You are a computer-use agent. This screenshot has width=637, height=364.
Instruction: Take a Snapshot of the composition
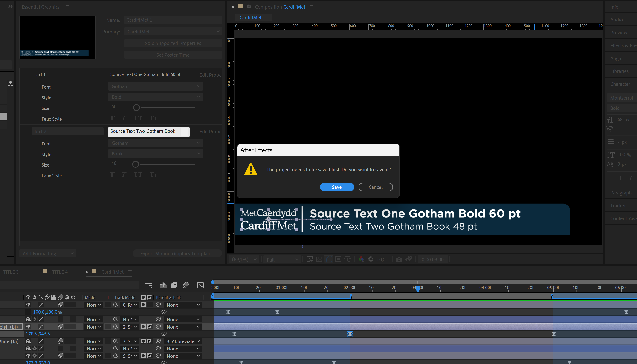[399, 259]
